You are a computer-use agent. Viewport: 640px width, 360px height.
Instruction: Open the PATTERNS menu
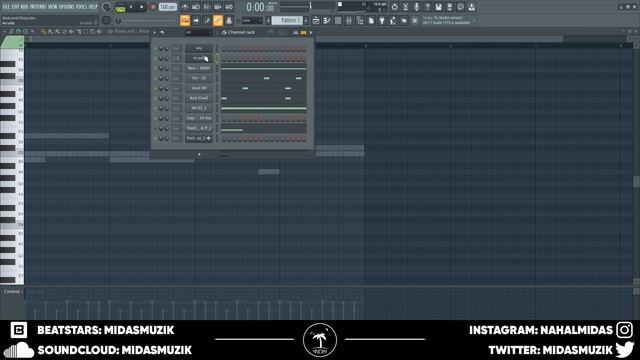click(38, 7)
